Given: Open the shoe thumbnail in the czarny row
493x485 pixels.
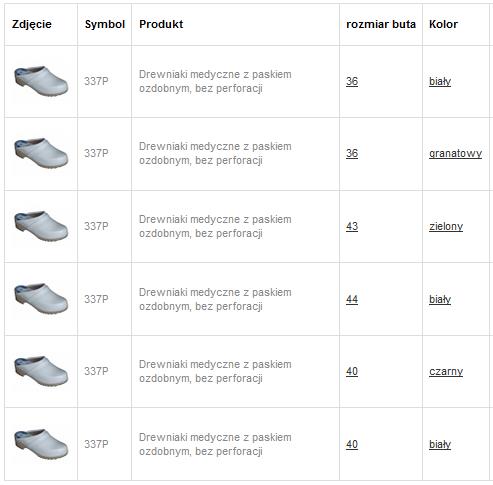Looking at the screenshot, I should tap(41, 371).
